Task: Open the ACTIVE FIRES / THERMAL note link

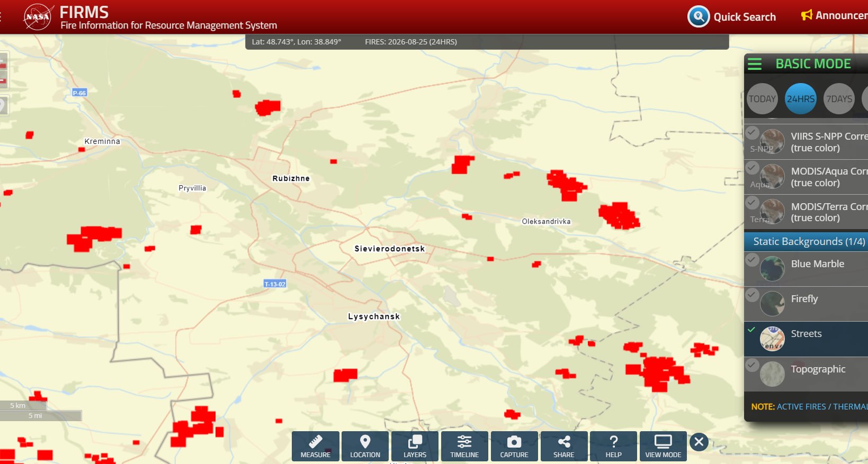Action: tap(822, 407)
